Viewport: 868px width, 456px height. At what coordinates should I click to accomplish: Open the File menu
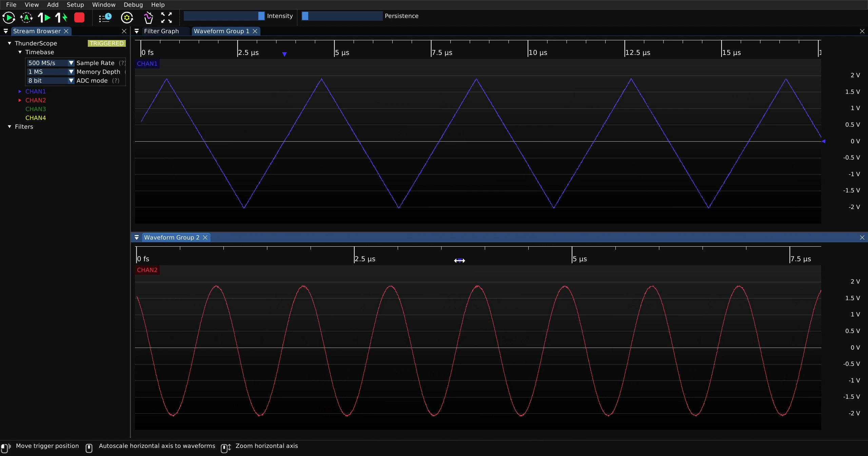tap(11, 5)
